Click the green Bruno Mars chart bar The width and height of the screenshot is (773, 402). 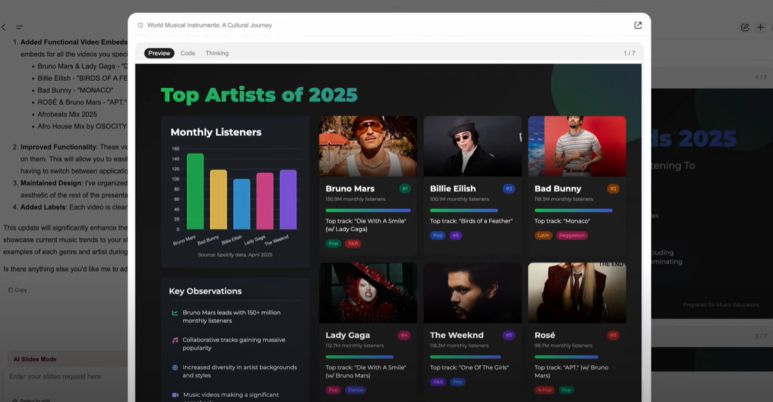[195, 191]
